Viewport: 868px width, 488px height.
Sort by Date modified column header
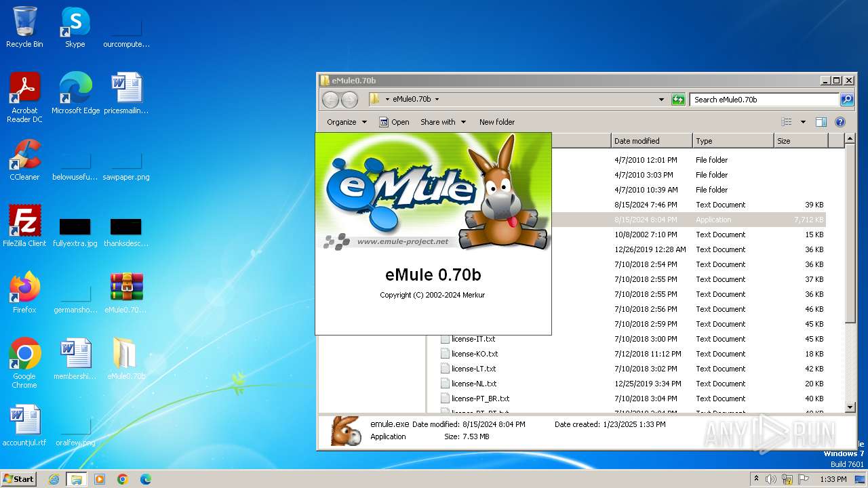click(652, 141)
